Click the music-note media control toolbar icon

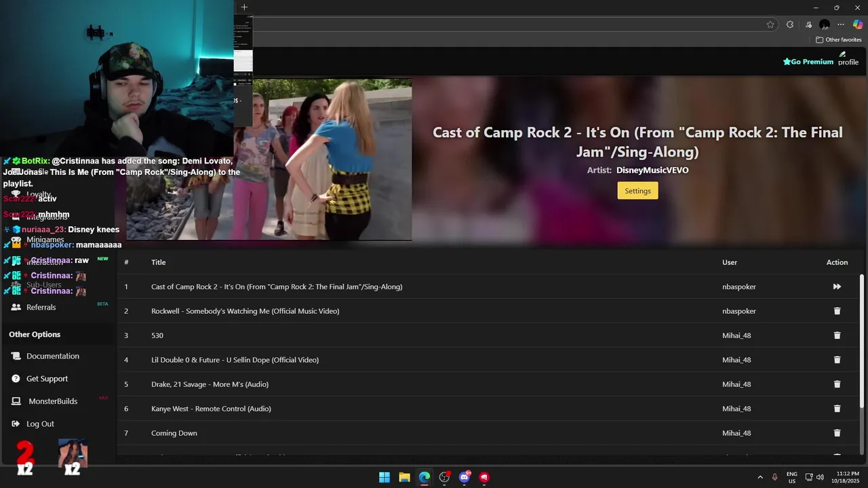pyautogui.click(x=808, y=24)
